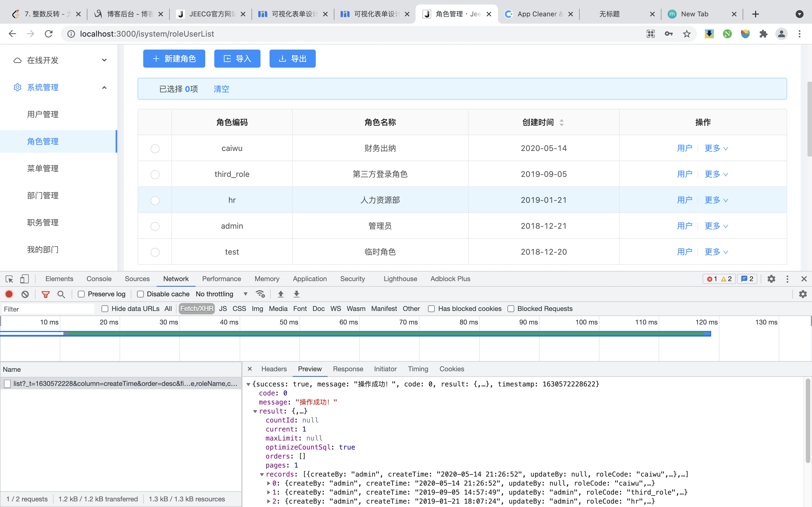Expand records item 0 in the preview
This screenshot has height=507, width=812.
coord(269,483)
